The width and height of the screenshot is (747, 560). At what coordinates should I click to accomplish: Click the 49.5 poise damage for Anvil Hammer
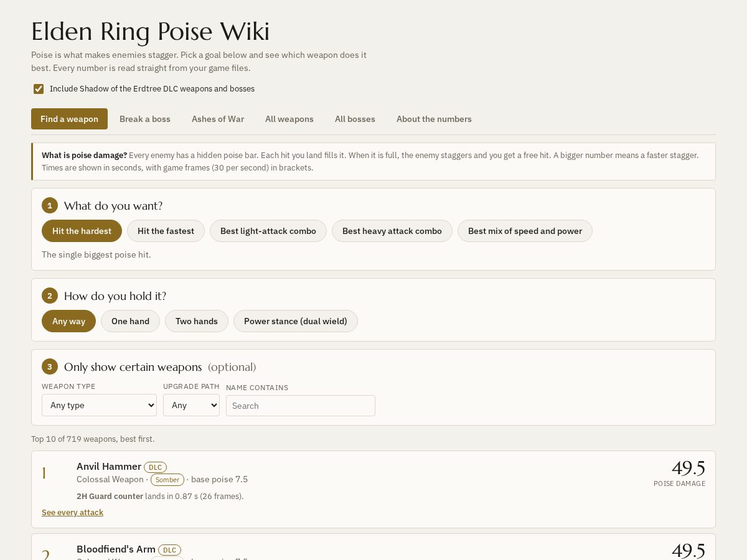point(688,468)
